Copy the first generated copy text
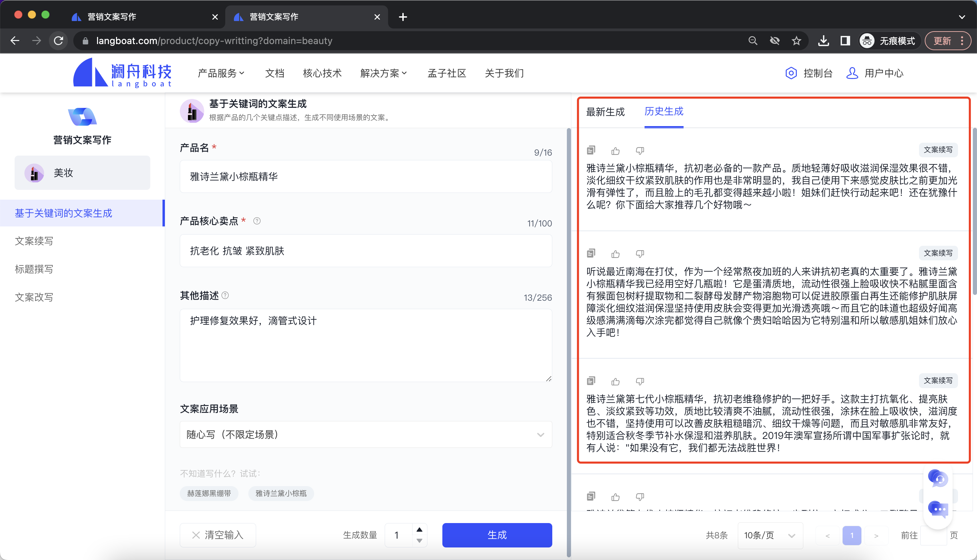 click(591, 150)
